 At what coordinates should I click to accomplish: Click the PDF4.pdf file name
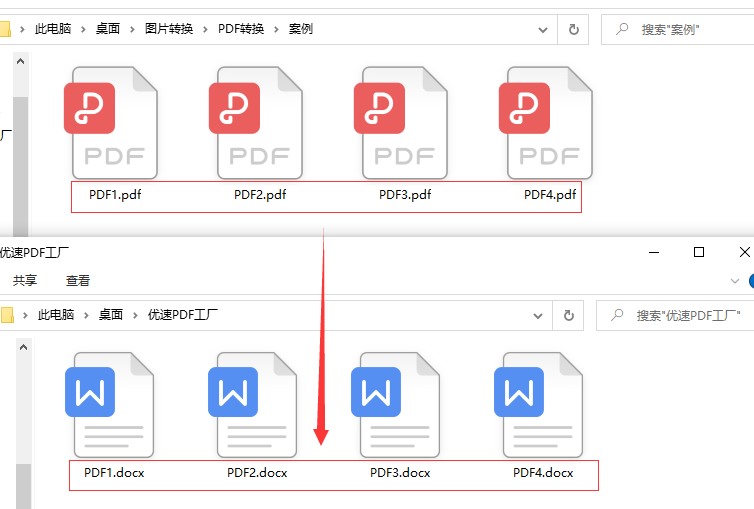coord(550,195)
